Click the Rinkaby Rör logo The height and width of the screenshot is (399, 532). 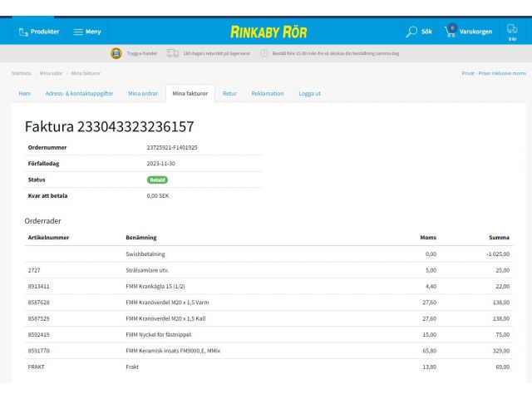(268, 32)
